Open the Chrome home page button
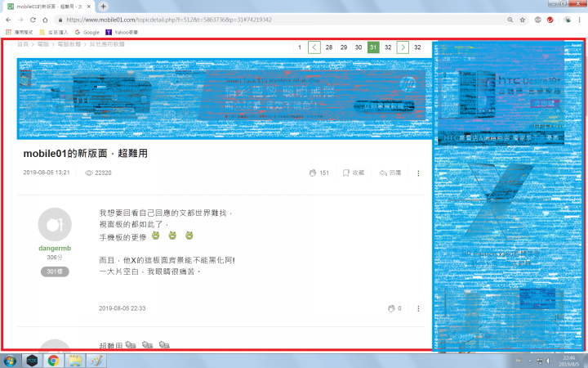The image size is (588, 368). tap(45, 20)
